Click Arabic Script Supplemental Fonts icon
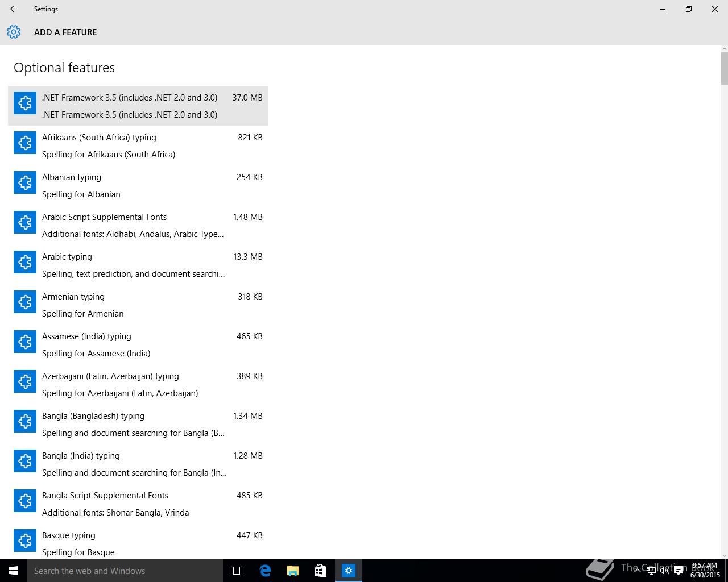This screenshot has width=728, height=582. coord(25,222)
